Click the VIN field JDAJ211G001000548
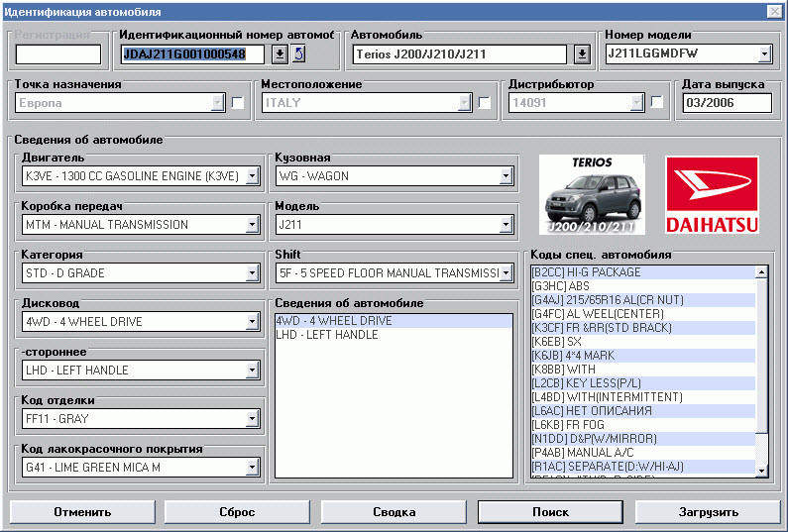Image resolution: width=788 pixels, height=532 pixels. (192, 54)
